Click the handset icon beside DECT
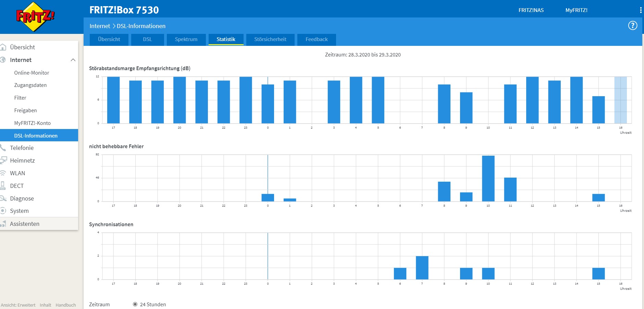 point(3,186)
